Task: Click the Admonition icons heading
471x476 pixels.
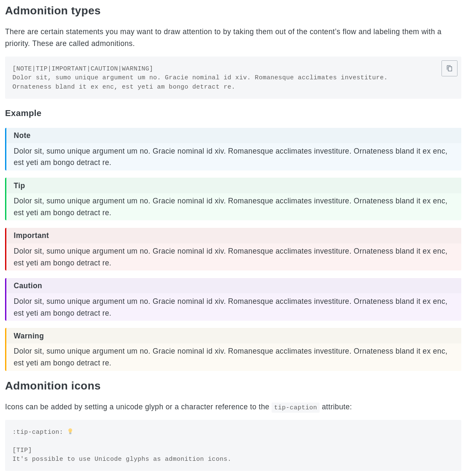Action: coord(53,386)
